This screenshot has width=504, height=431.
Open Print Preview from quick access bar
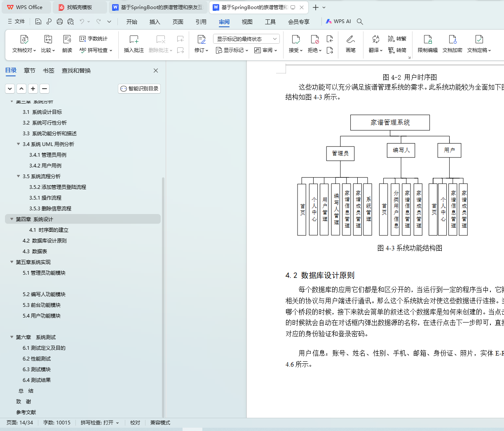(70, 21)
